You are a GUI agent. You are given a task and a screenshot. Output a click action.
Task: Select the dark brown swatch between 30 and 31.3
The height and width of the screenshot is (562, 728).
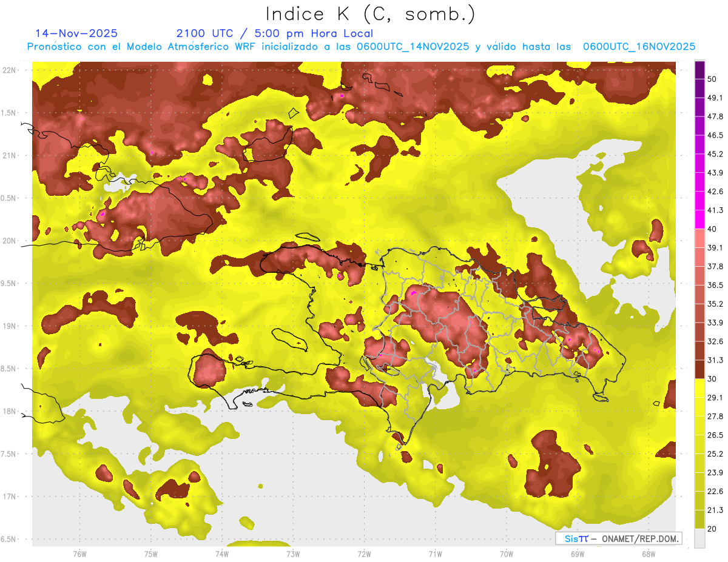pos(699,369)
